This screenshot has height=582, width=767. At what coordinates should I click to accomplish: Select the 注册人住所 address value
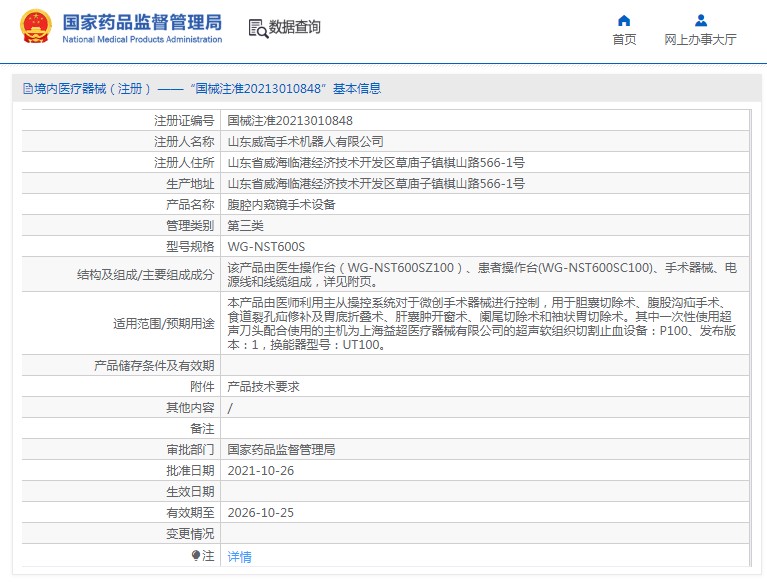(x=376, y=162)
